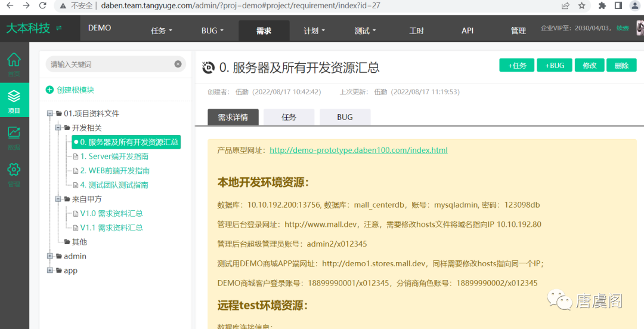Collapse the 来自甲方 folder node
The image size is (644, 329).
58,199
